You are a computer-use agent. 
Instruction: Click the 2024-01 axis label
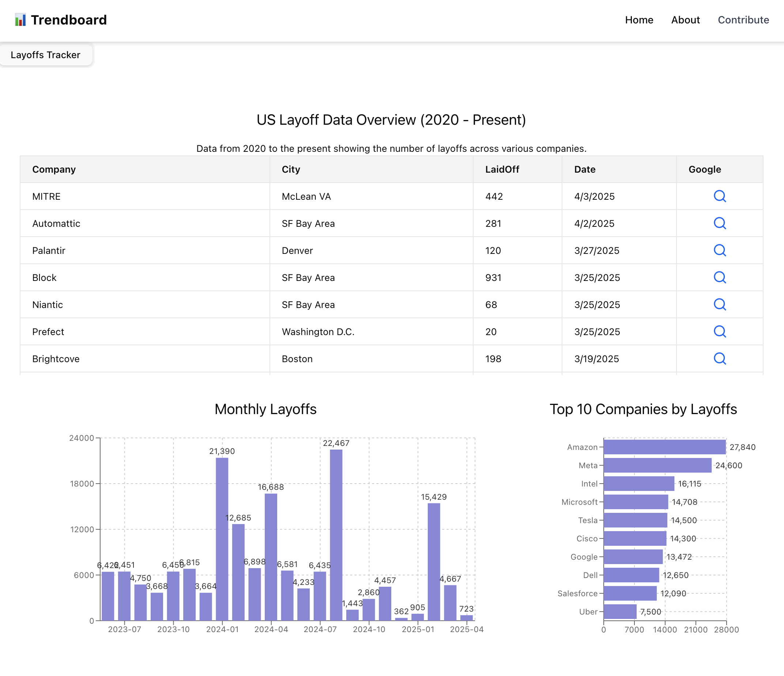222,630
